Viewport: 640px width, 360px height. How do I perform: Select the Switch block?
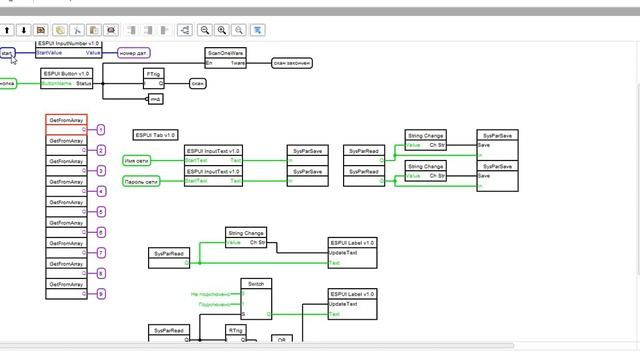tap(256, 299)
